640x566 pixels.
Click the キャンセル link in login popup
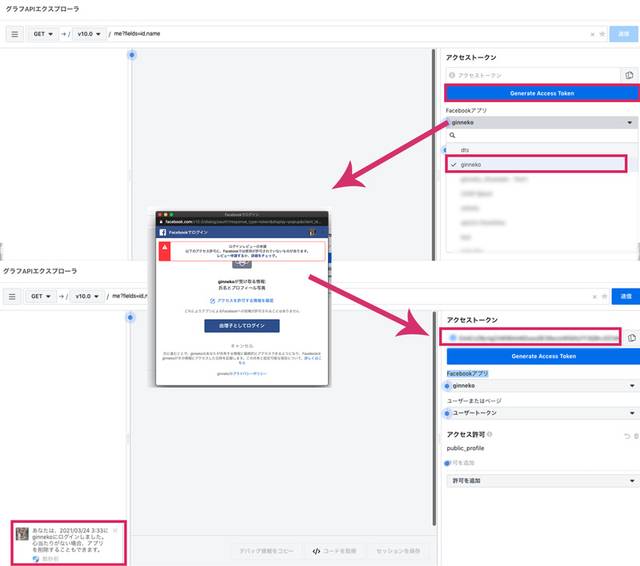tap(242, 346)
